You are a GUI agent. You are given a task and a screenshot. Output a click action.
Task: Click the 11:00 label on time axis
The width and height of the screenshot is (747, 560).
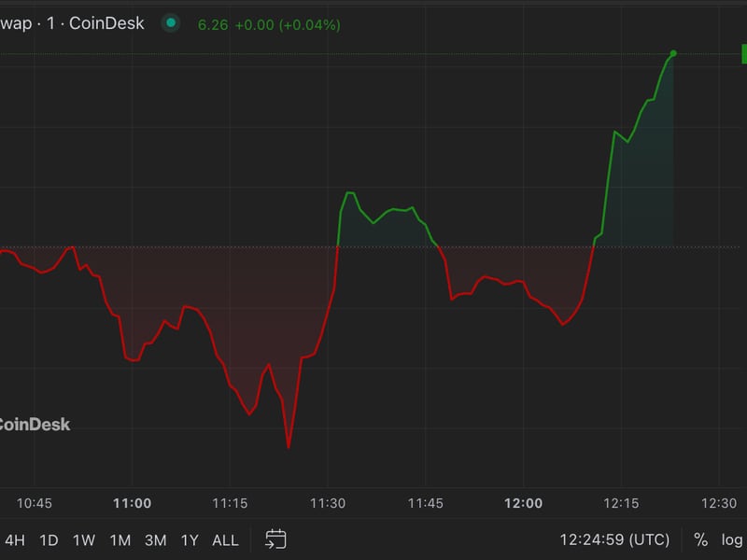tap(132, 503)
